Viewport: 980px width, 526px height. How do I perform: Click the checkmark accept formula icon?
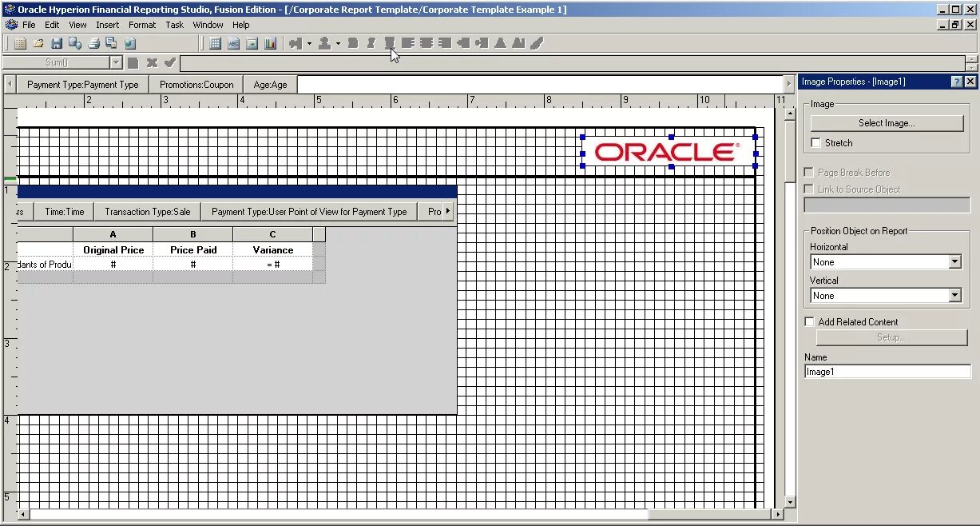click(169, 62)
